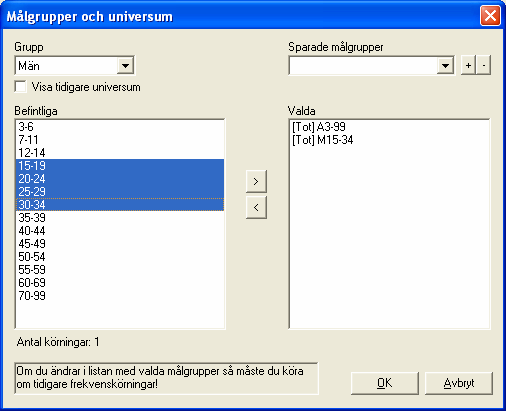Open the Grupp dropdown arrow
The height and width of the screenshot is (411, 506).
[125, 65]
